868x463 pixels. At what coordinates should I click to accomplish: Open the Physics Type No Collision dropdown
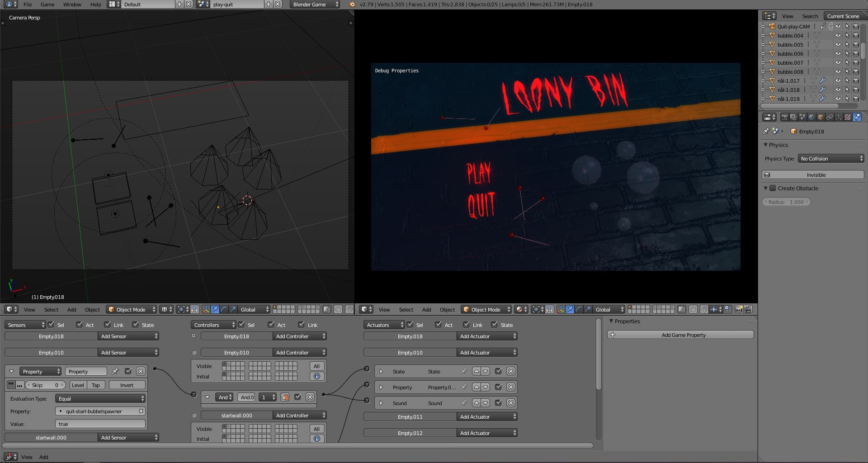[x=831, y=158]
